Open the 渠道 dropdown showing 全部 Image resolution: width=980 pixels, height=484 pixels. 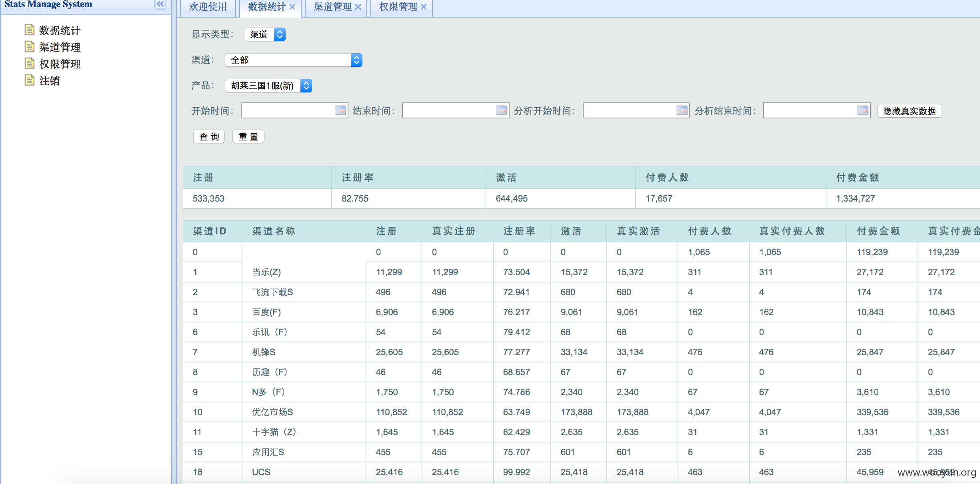pos(294,60)
